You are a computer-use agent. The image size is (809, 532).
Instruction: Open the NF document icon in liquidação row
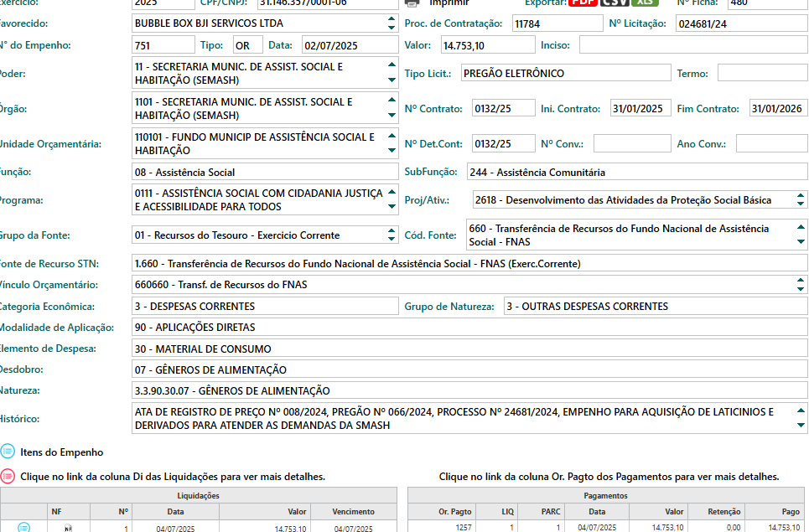pyautogui.click(x=69, y=528)
